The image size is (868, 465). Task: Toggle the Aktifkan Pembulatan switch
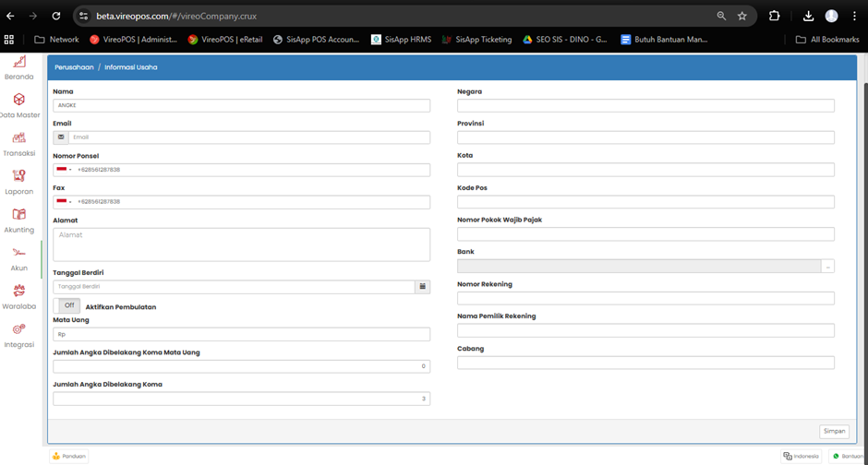click(66, 305)
